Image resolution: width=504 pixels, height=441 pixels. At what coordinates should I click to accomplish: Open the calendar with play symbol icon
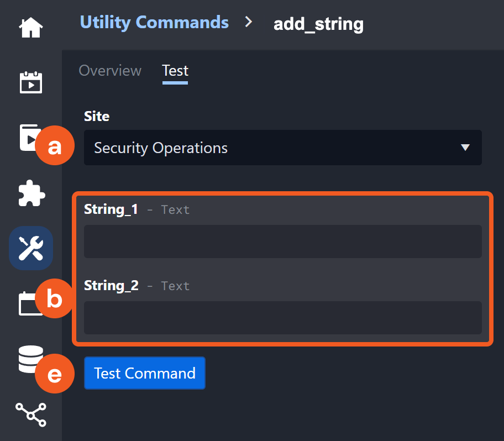(x=31, y=82)
